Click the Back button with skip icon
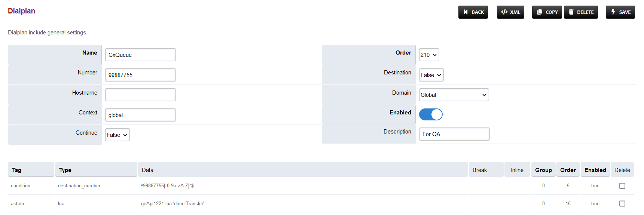Image resolution: width=644 pixels, height=215 pixels. (473, 12)
